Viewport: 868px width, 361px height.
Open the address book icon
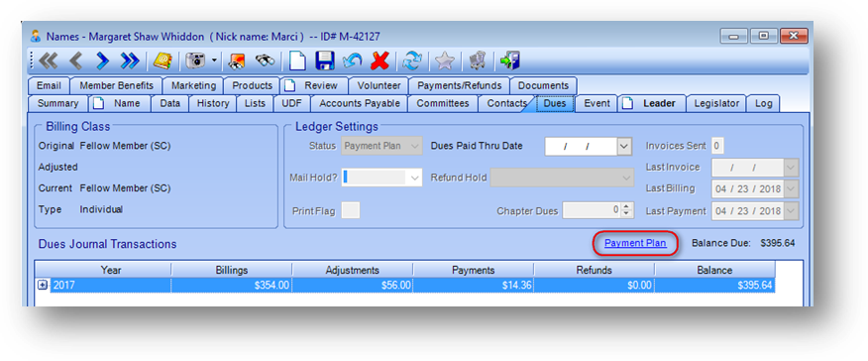[x=163, y=60]
